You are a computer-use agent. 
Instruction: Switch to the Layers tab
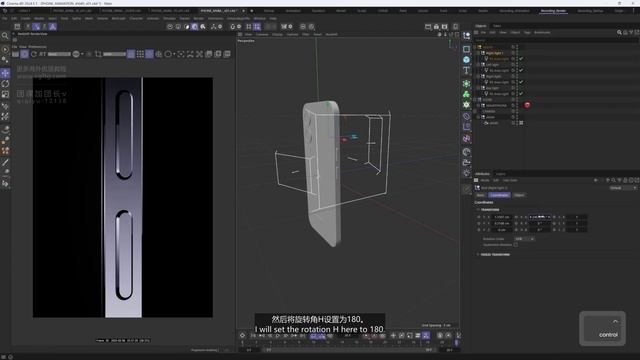click(x=501, y=174)
